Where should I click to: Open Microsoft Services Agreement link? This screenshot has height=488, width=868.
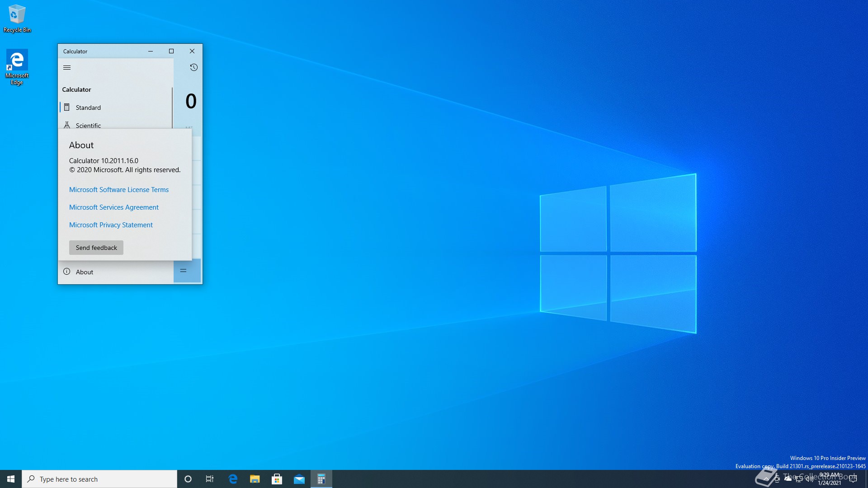[x=113, y=207]
